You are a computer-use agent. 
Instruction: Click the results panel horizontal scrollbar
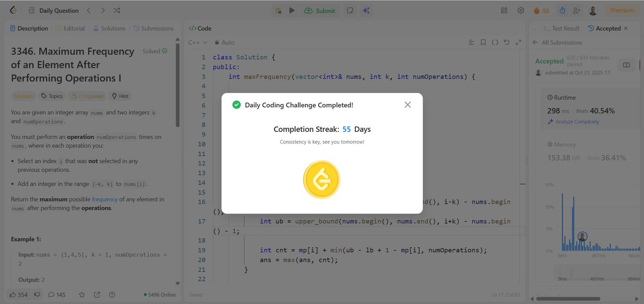[569, 299]
